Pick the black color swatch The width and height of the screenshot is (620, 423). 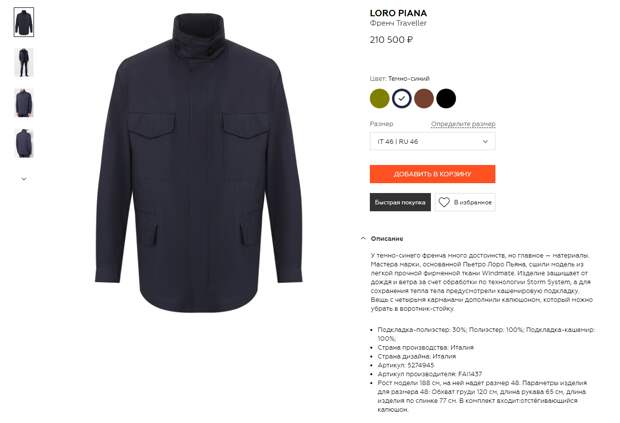[x=446, y=98]
